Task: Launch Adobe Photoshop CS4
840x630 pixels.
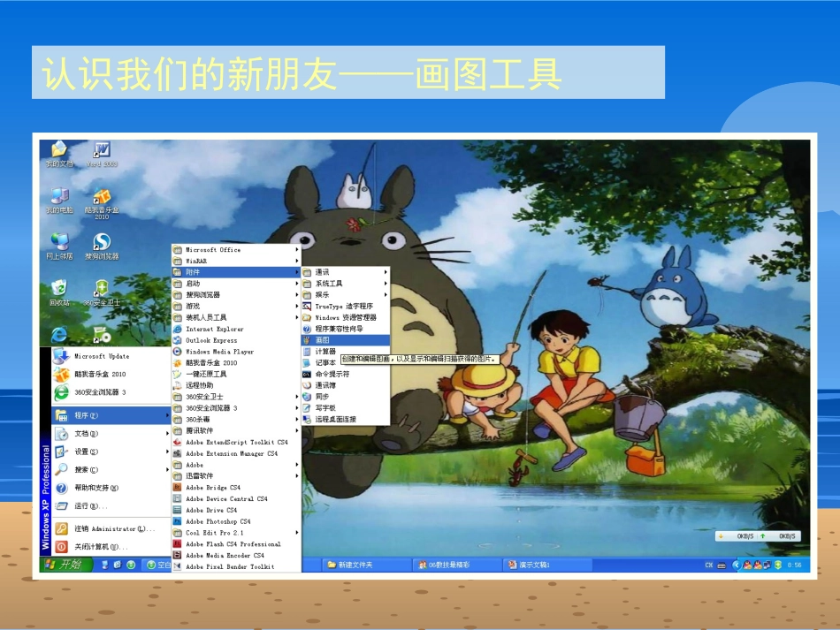Action: [x=236, y=521]
